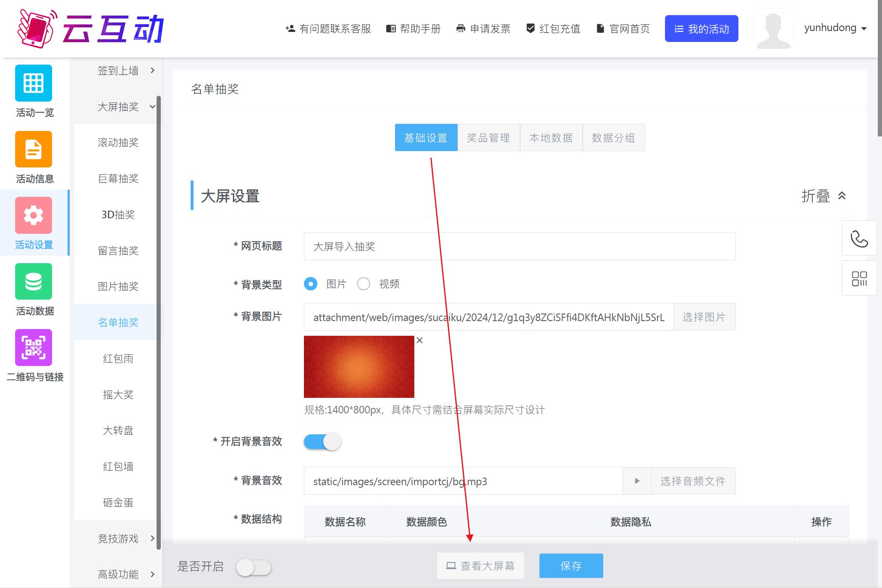Viewport: 882px width, 588px height.
Task: Click the 保存 button
Action: click(x=571, y=566)
